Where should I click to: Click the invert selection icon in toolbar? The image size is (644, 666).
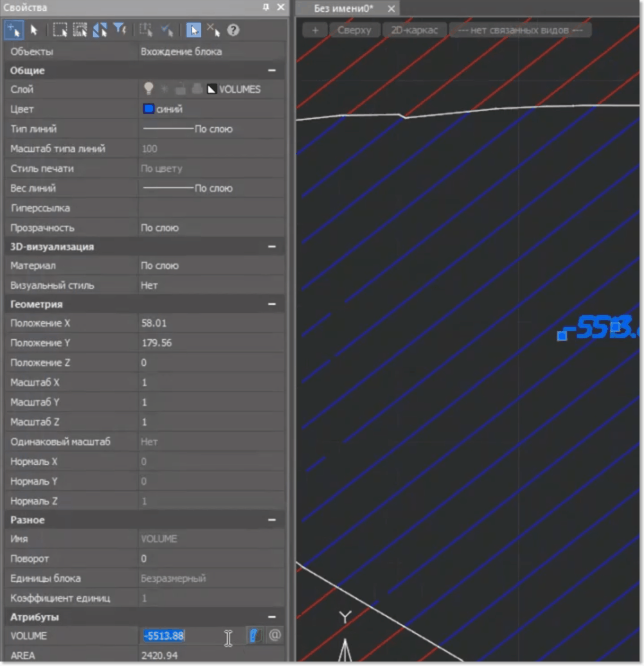(x=99, y=30)
